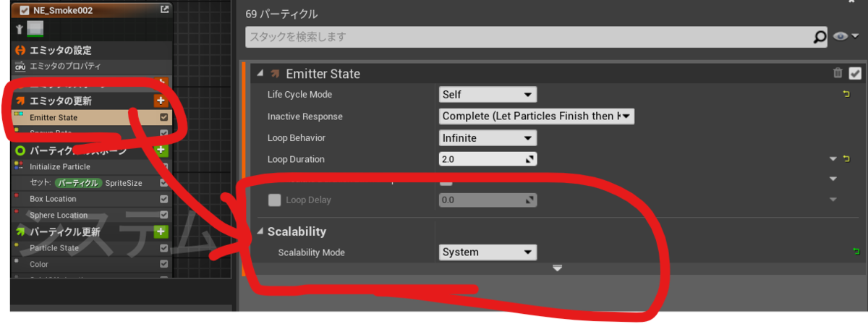Open the Inactive Response dropdown
This screenshot has width=868, height=324.
(537, 116)
